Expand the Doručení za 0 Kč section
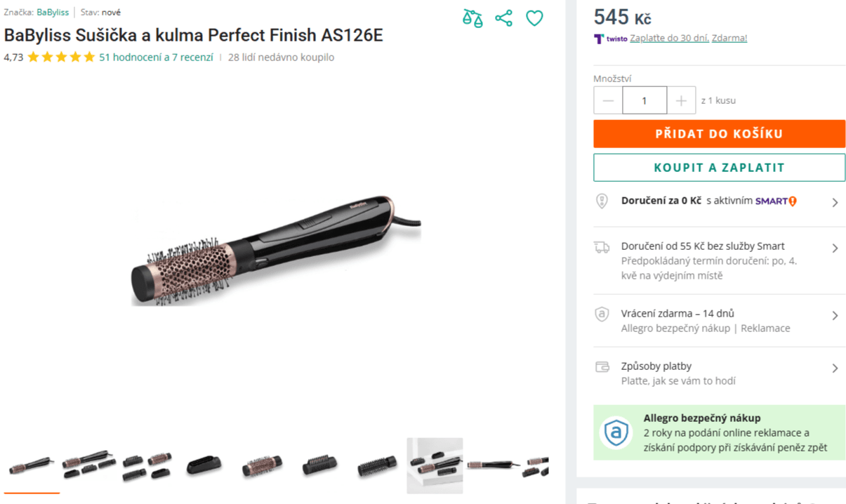Viewport: 846px width, 504px height. [835, 202]
